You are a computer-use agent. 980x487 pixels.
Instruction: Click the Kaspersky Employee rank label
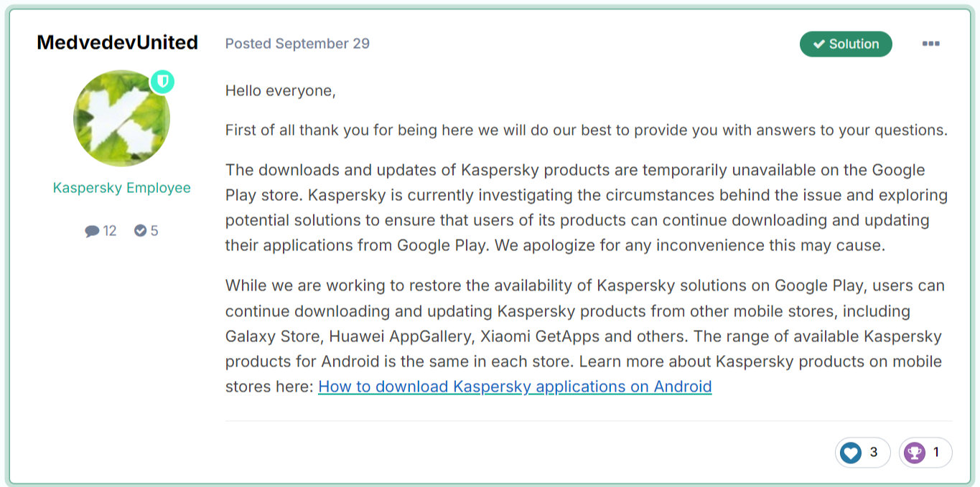tap(122, 188)
